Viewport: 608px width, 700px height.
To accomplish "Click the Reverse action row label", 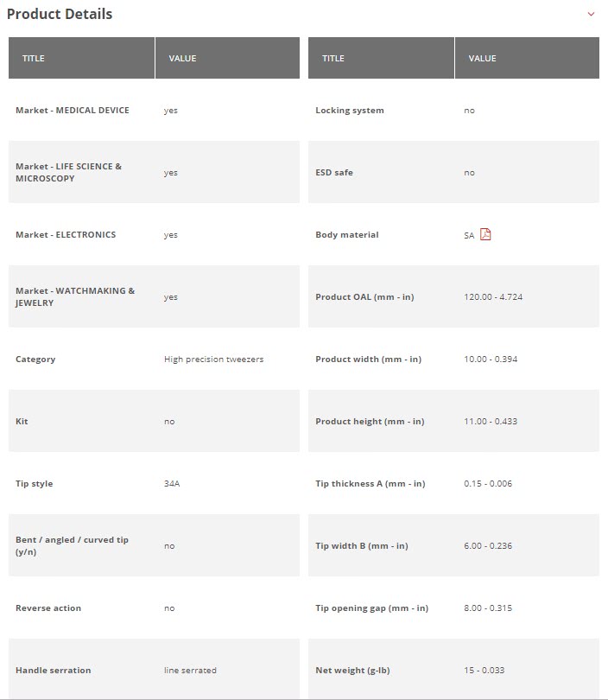I will tap(48, 608).
